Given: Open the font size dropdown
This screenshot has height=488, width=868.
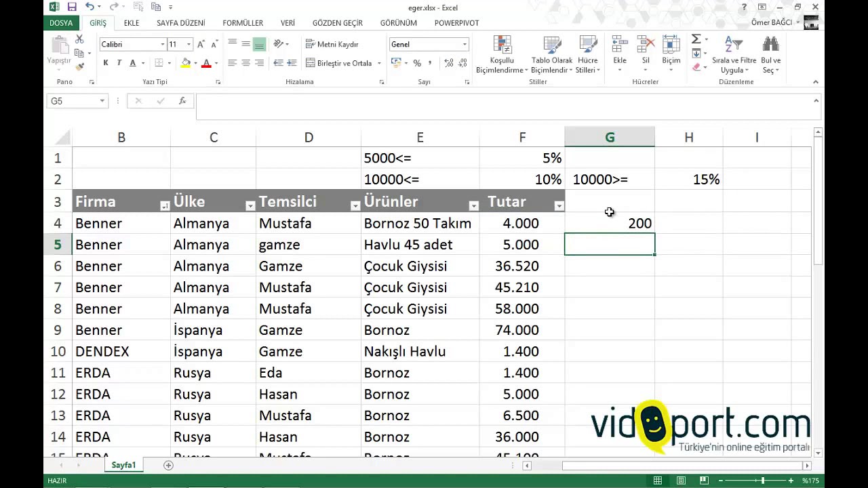Looking at the screenshot, I should (189, 44).
